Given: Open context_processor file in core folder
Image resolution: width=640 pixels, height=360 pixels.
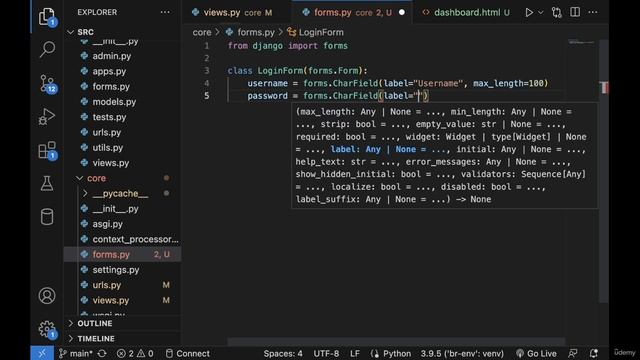Looking at the screenshot, I should [x=122, y=239].
